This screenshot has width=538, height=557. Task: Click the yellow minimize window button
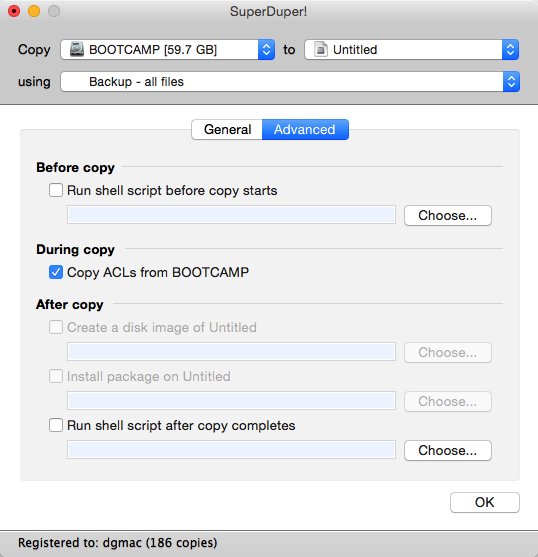(34, 11)
